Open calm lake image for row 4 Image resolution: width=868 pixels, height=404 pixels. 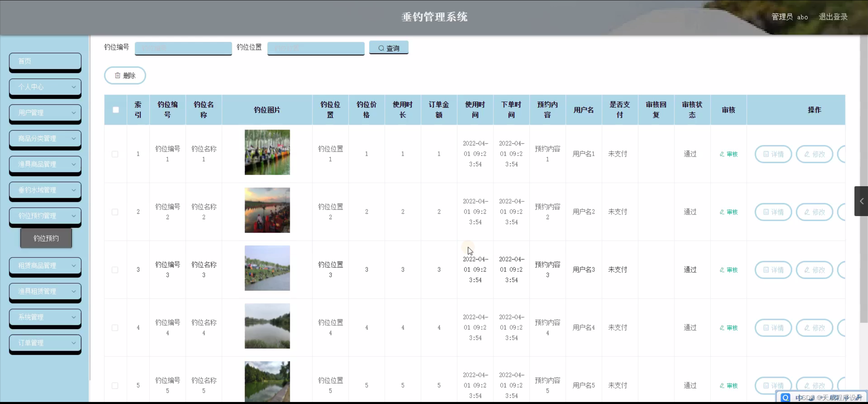(267, 326)
